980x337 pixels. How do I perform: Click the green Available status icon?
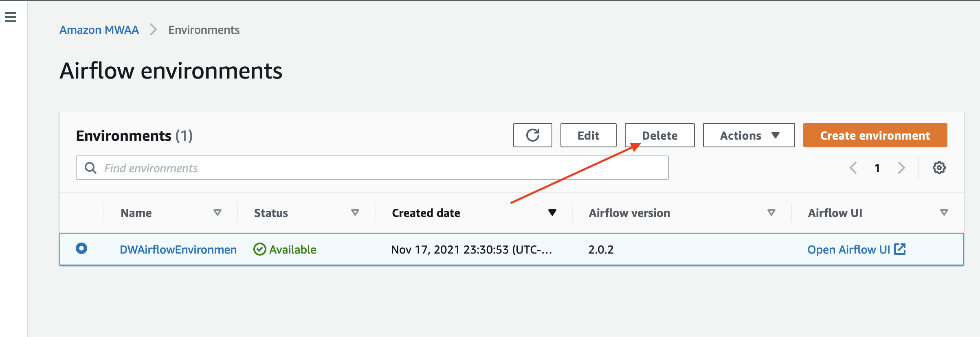pos(259,249)
